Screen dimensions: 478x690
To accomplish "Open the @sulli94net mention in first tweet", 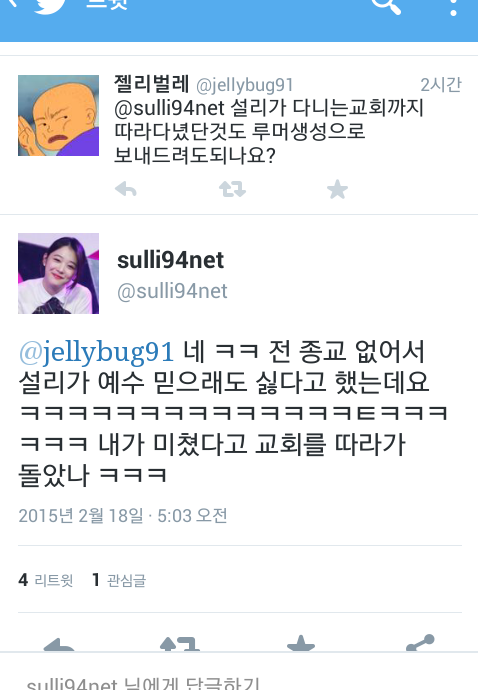I will [x=169, y=108].
